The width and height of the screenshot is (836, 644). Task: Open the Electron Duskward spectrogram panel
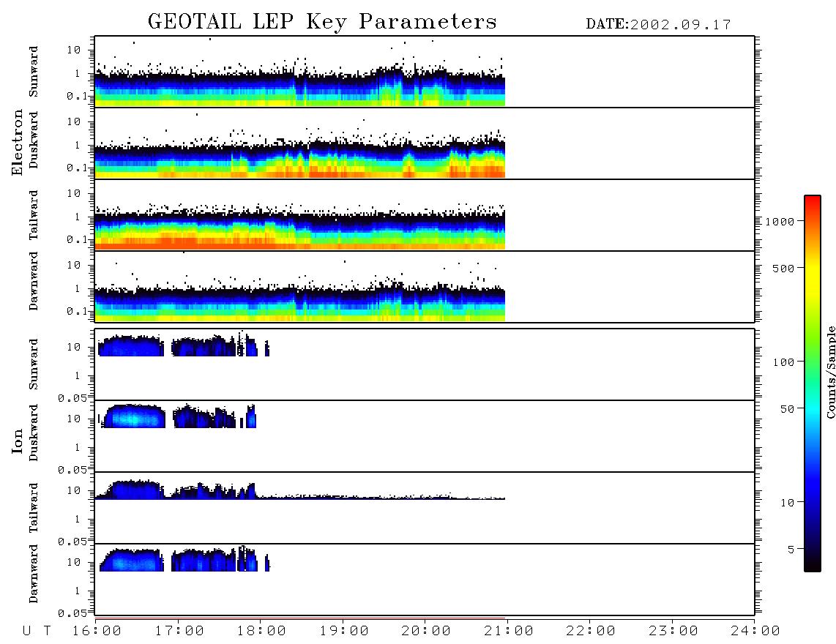pos(425,143)
